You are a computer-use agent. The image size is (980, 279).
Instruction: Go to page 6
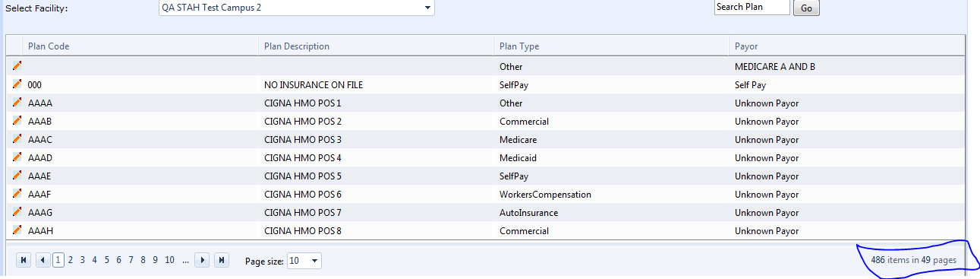click(119, 260)
